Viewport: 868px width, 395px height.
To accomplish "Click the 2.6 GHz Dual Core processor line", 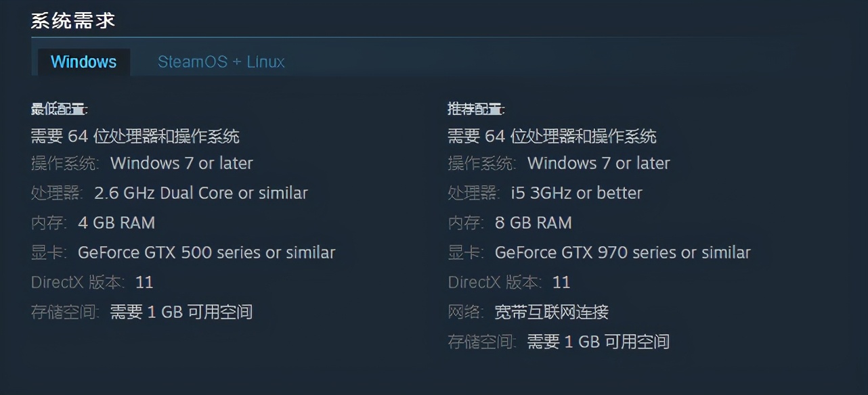I will [169, 193].
